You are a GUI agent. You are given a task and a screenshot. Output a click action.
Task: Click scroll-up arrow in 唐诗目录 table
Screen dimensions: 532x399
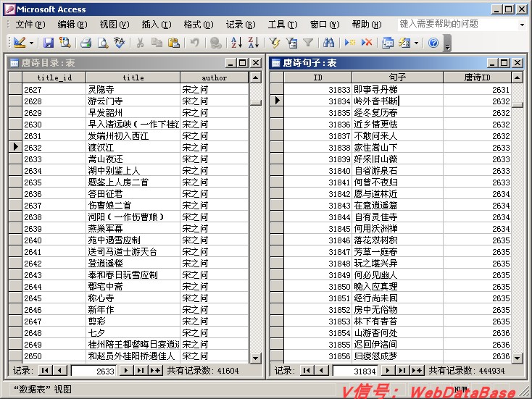[255, 77]
